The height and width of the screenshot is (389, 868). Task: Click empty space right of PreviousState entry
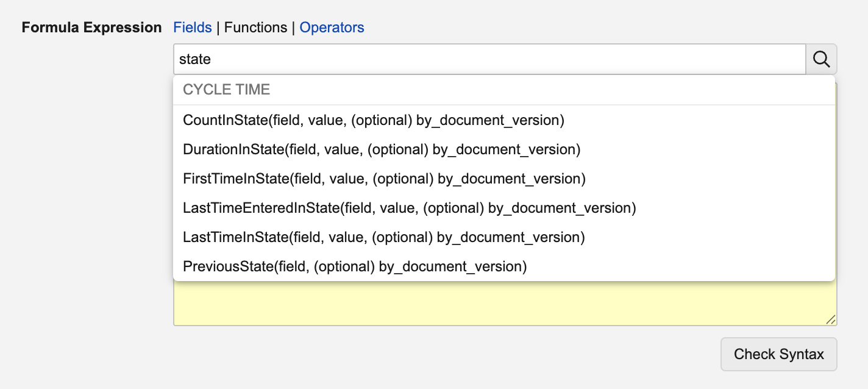pyautogui.click(x=671, y=266)
